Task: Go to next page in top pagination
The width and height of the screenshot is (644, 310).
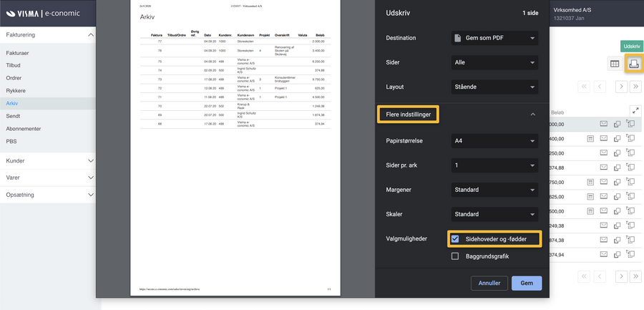Action: 620,87
